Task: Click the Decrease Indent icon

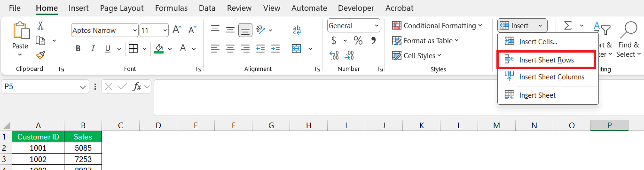Action: coord(260,48)
